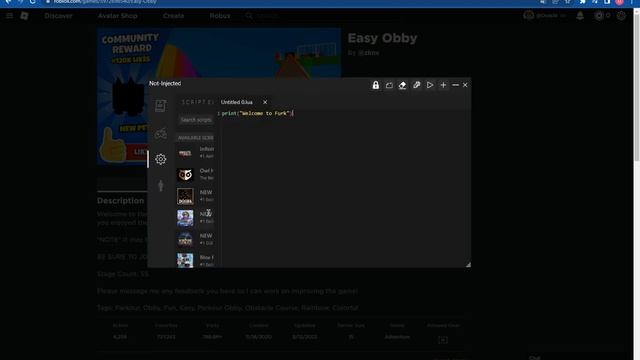Focus the Search scripts field
This screenshot has width=640, height=360.
tap(196, 120)
